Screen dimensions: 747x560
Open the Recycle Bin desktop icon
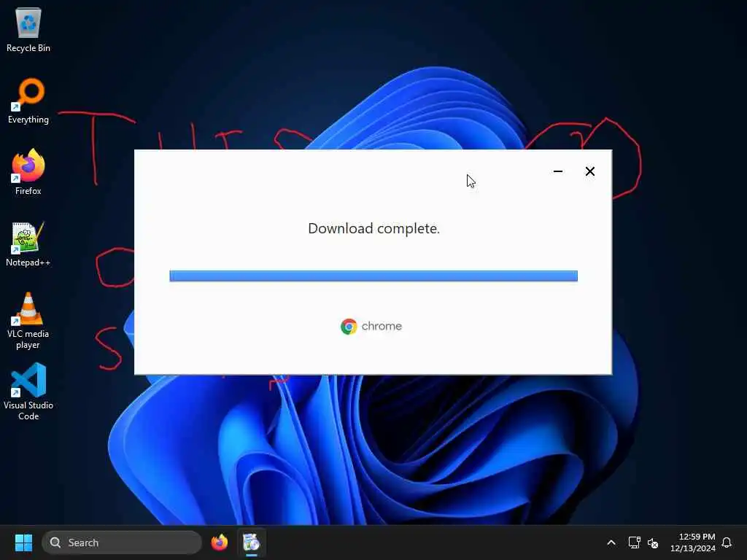point(28,29)
